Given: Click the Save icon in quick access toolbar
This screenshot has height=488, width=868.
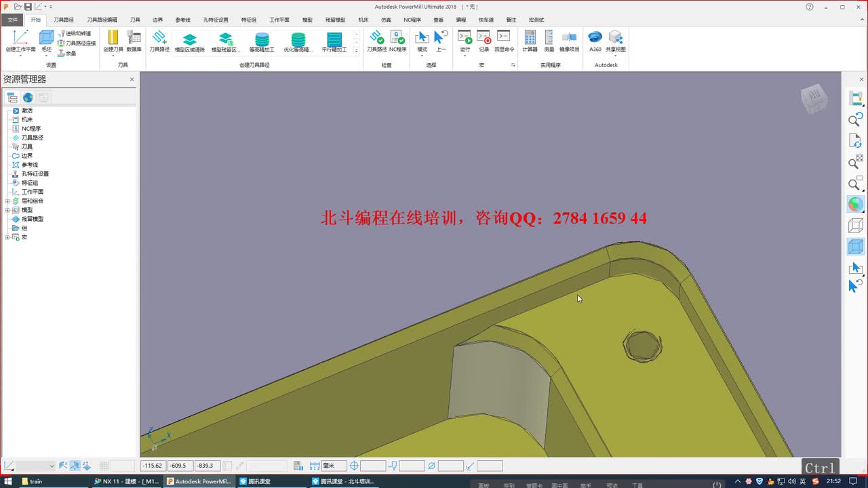Looking at the screenshot, I should [x=28, y=7].
